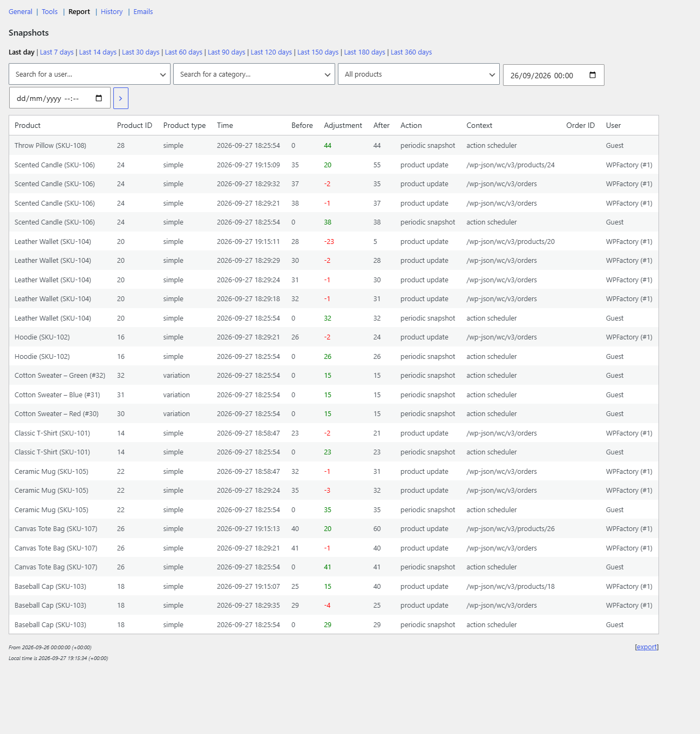Click Cotton Sweater – Green (#32) product

click(60, 376)
